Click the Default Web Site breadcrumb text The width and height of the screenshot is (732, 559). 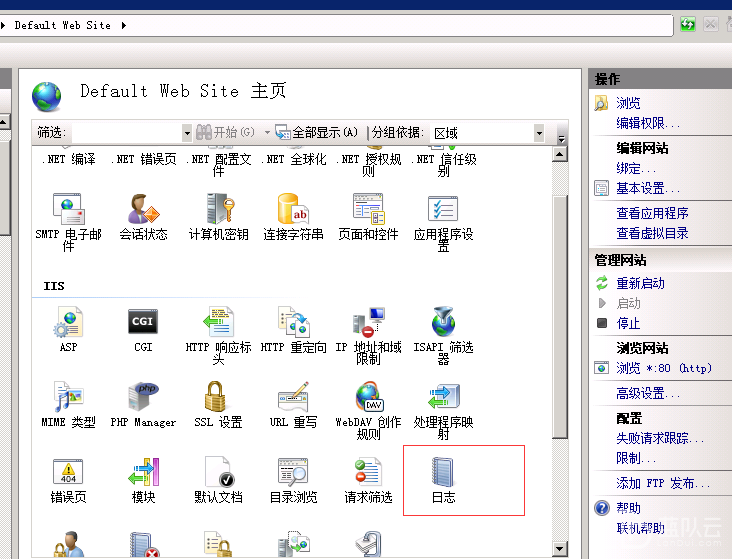click(63, 25)
